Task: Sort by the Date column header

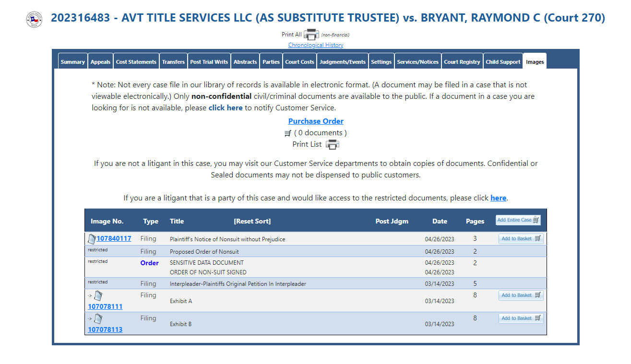Action: [x=440, y=221]
